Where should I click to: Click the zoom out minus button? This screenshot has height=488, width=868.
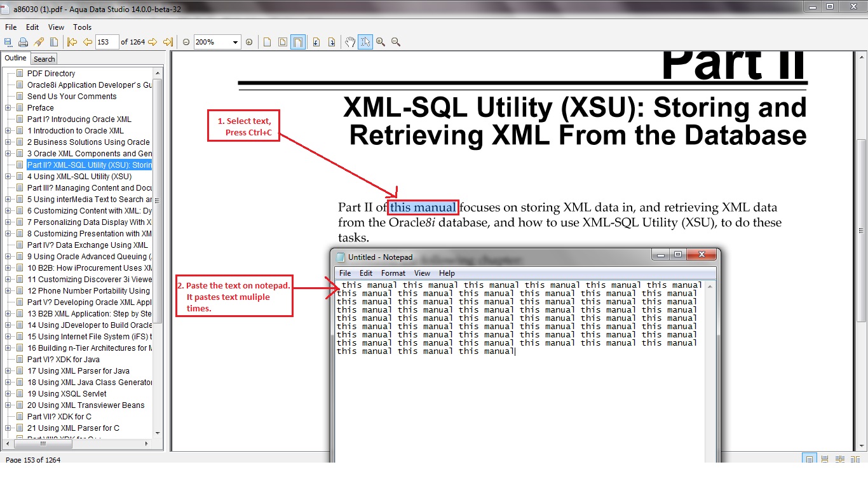tap(186, 42)
